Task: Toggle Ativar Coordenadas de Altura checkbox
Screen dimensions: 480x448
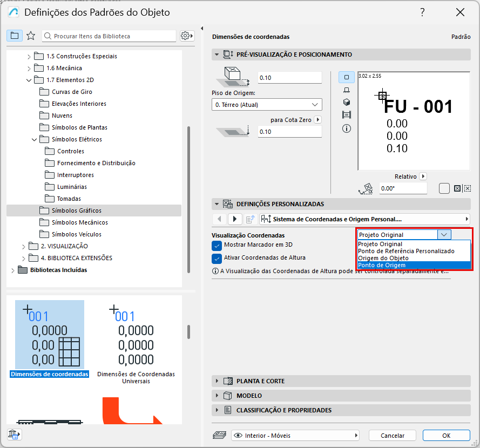Action: pyautogui.click(x=217, y=259)
